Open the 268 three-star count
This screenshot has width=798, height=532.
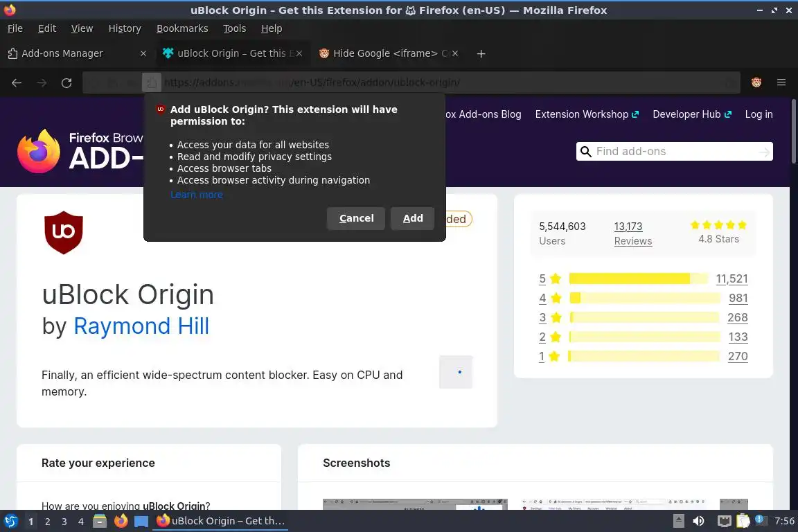click(x=738, y=318)
